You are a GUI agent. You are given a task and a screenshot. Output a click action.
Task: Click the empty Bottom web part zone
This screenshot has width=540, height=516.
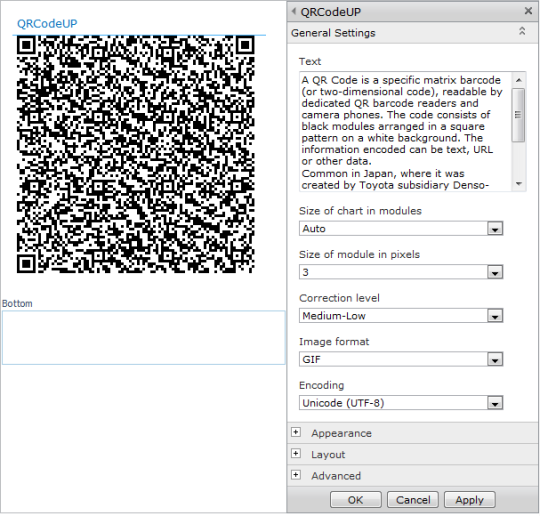(144, 338)
